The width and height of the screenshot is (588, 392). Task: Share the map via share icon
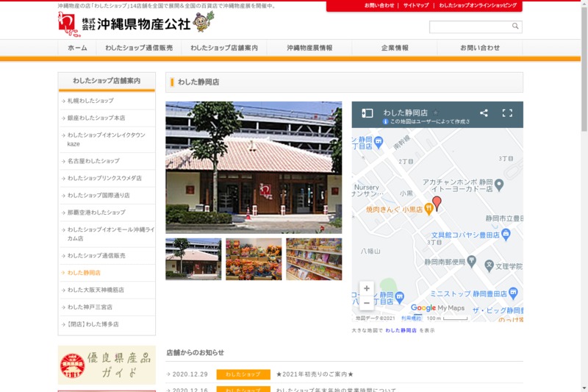484,113
